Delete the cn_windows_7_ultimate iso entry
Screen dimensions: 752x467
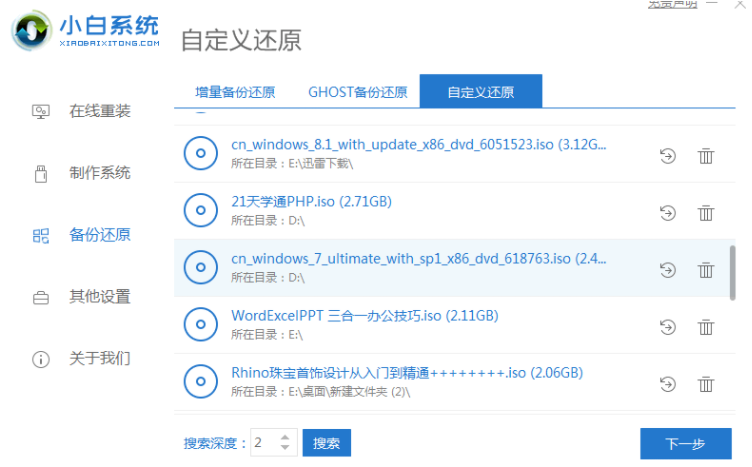tap(706, 269)
